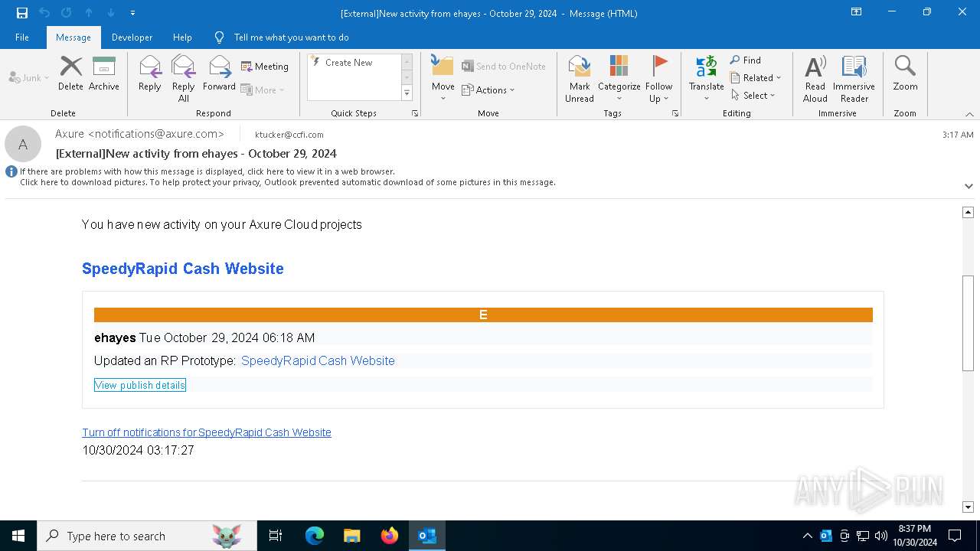Click the vertical scrollbar thumb
The width and height of the screenshot is (980, 551).
pos(968,323)
